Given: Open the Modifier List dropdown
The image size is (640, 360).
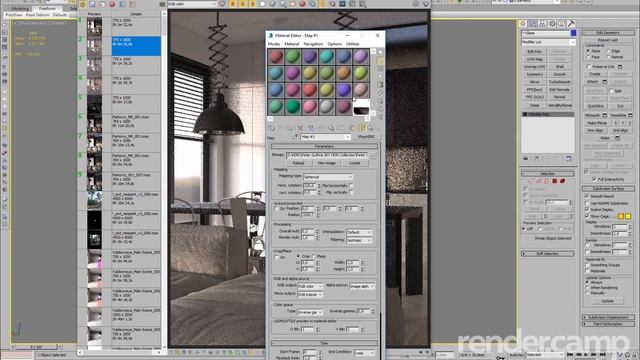Looking at the screenshot, I should (x=548, y=42).
